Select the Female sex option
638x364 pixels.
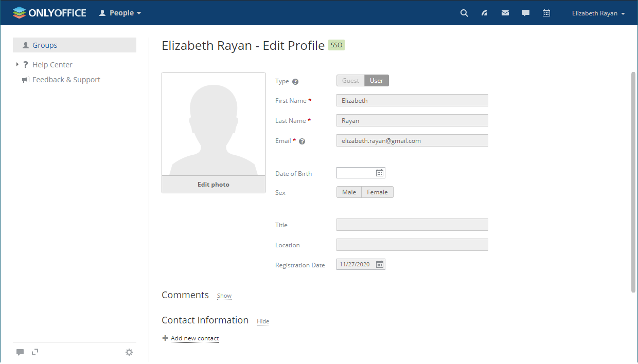(377, 192)
